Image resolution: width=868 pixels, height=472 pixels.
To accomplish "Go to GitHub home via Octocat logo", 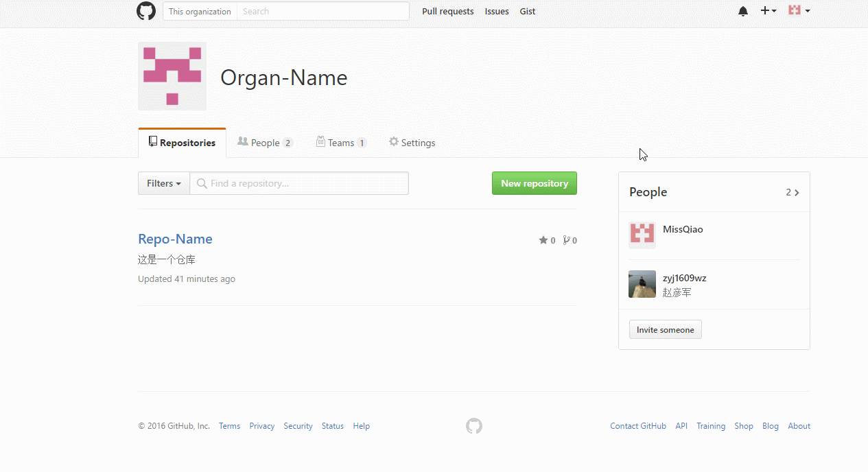I will point(146,11).
